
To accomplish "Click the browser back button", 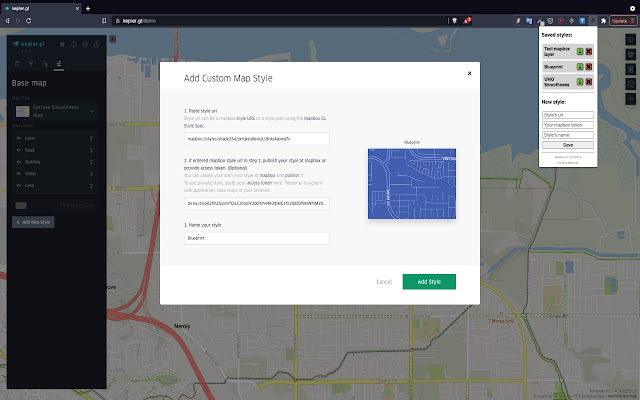I will click(7, 21).
